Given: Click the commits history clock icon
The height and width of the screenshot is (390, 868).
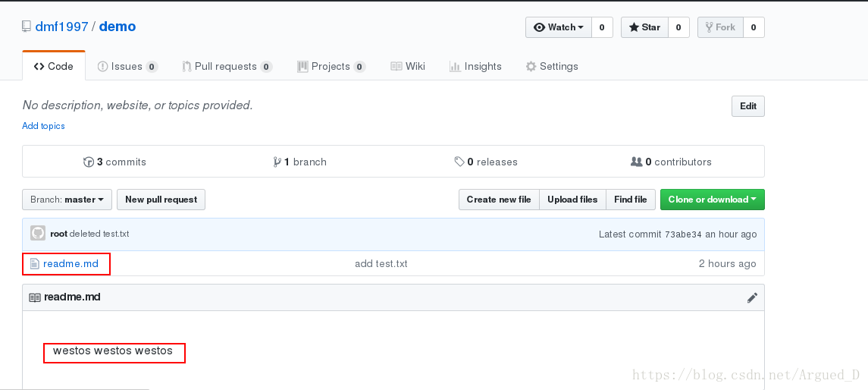Looking at the screenshot, I should [89, 162].
